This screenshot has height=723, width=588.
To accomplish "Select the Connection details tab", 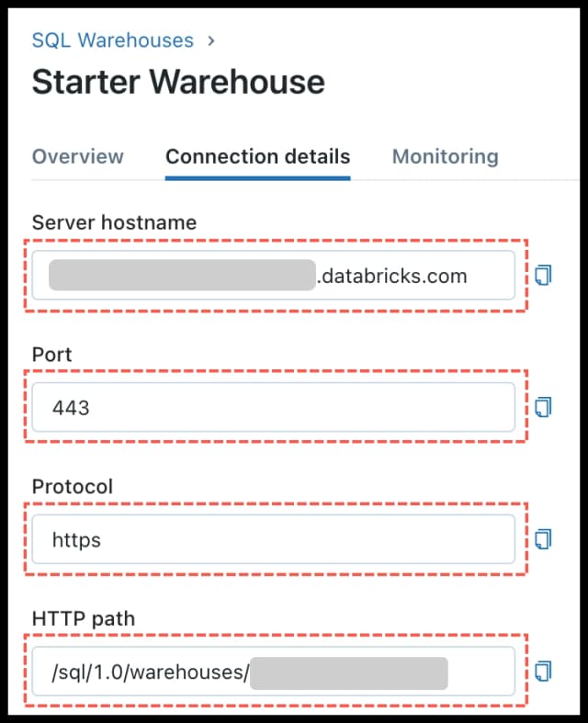I will [258, 156].
